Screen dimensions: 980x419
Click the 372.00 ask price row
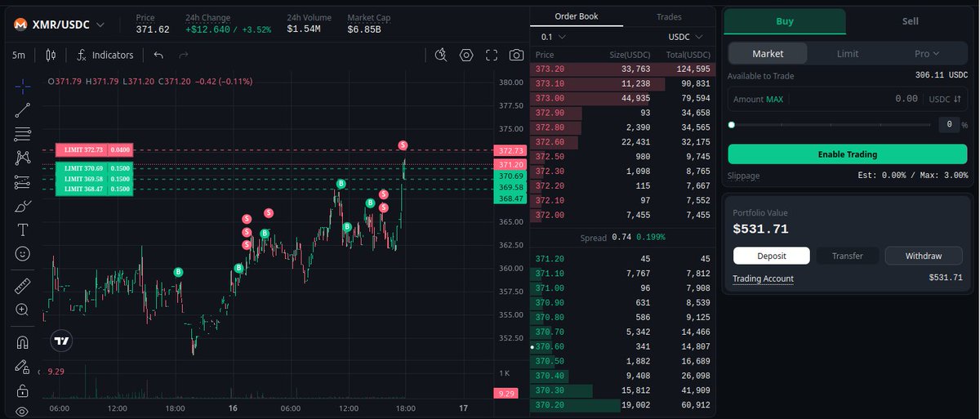622,215
